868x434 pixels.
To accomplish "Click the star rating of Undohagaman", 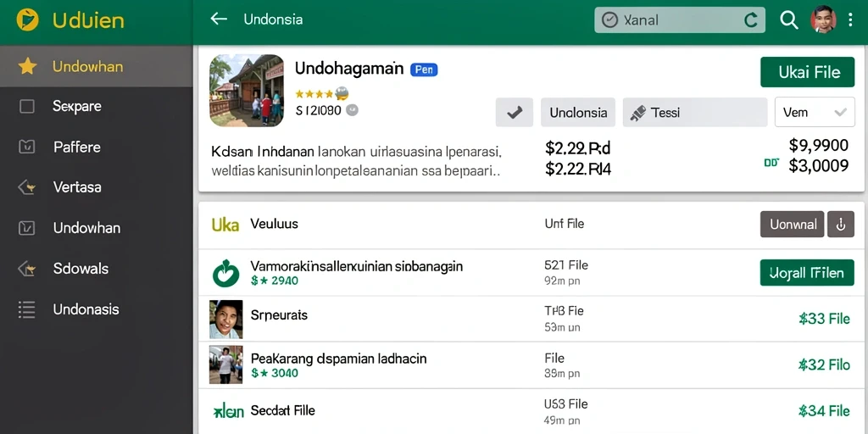I will 321,93.
